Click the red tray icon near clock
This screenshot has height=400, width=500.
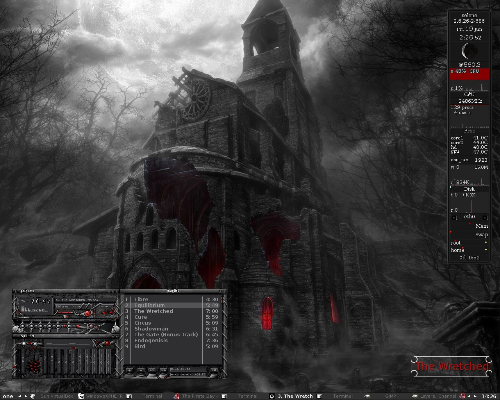point(463,397)
